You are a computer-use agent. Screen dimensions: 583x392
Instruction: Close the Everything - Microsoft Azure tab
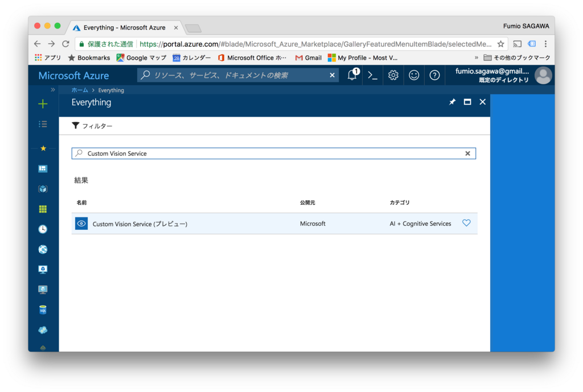point(176,28)
